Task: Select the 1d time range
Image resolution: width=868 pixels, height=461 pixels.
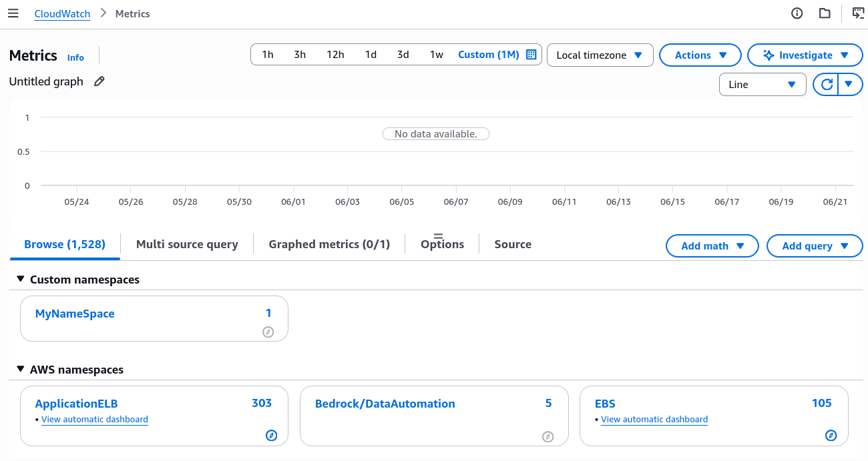Action: (371, 55)
